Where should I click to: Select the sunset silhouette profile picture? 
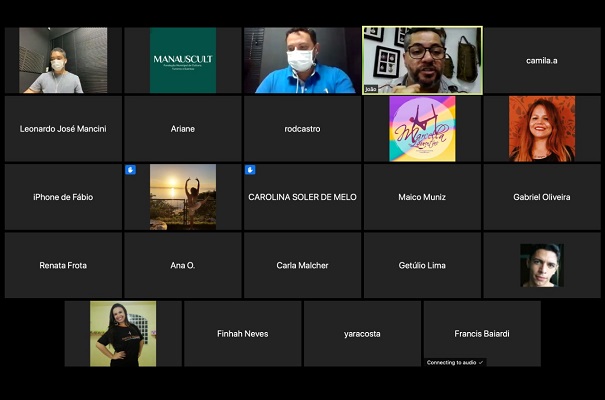(183, 197)
